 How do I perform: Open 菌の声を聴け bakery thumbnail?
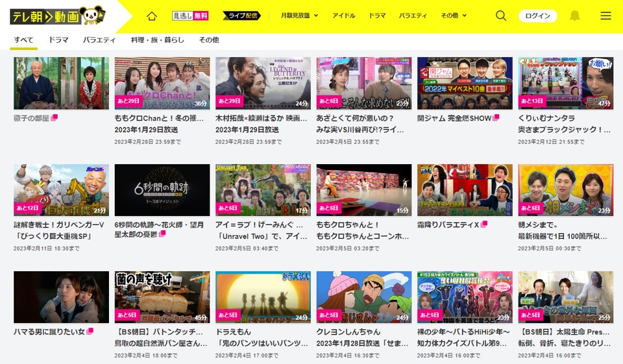point(162,297)
